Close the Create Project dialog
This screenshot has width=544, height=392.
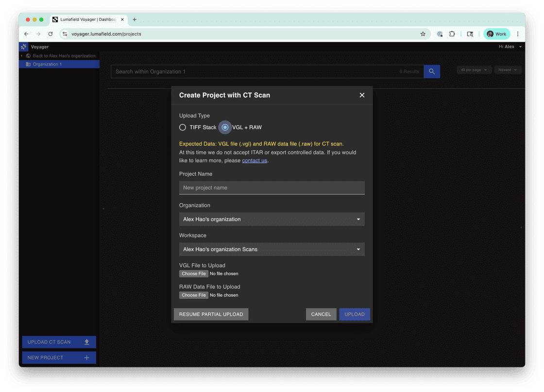tap(362, 95)
